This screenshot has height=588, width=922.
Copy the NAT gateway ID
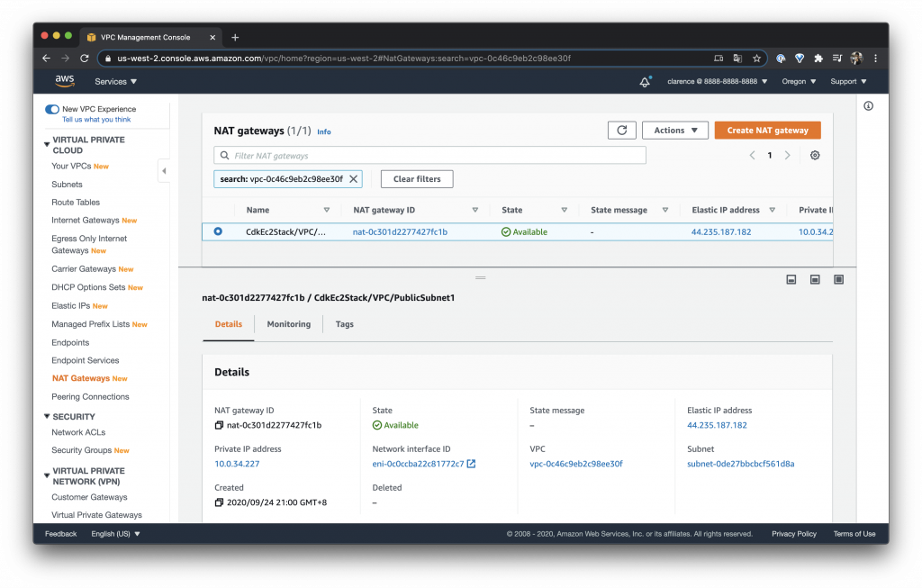pyautogui.click(x=219, y=425)
